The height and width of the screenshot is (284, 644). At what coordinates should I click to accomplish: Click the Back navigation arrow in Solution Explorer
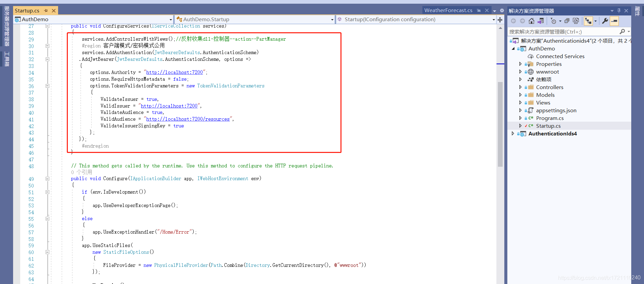pos(513,21)
